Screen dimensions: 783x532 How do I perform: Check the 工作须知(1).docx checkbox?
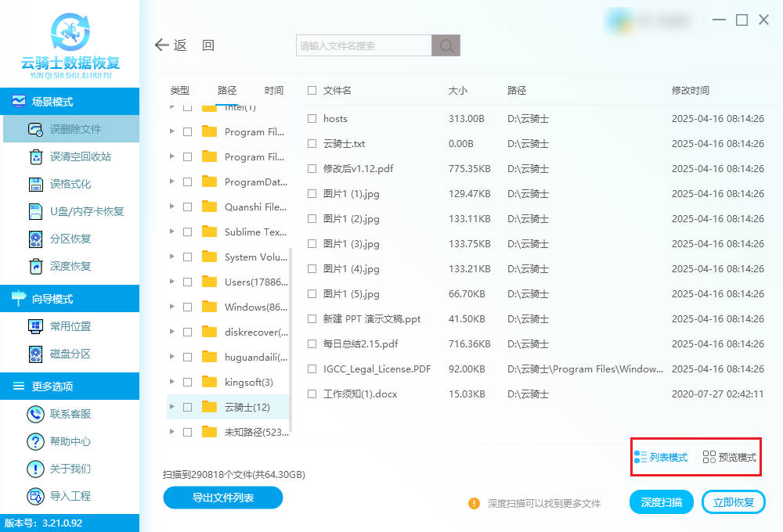(312, 394)
